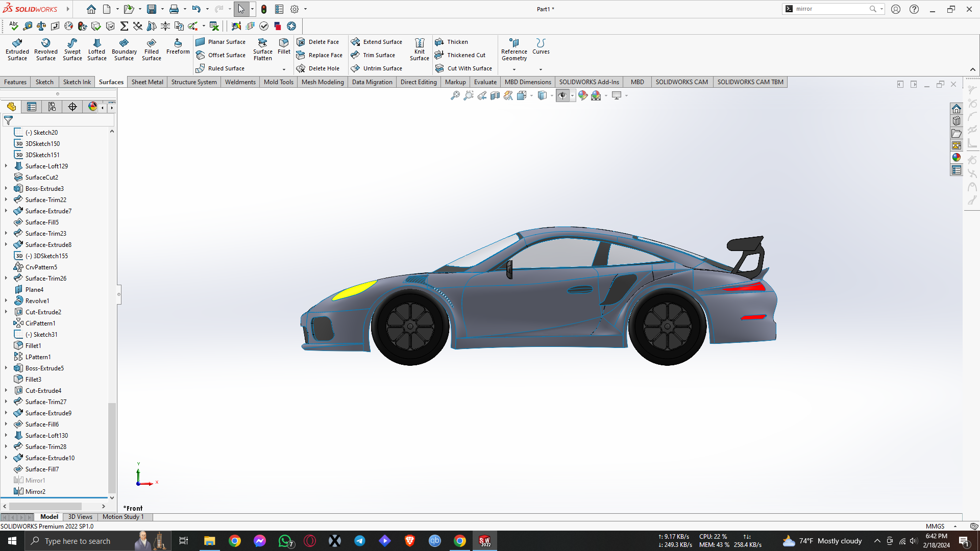
Task: Toggle Hide/Show Items in view toolbar
Action: (x=562, y=95)
